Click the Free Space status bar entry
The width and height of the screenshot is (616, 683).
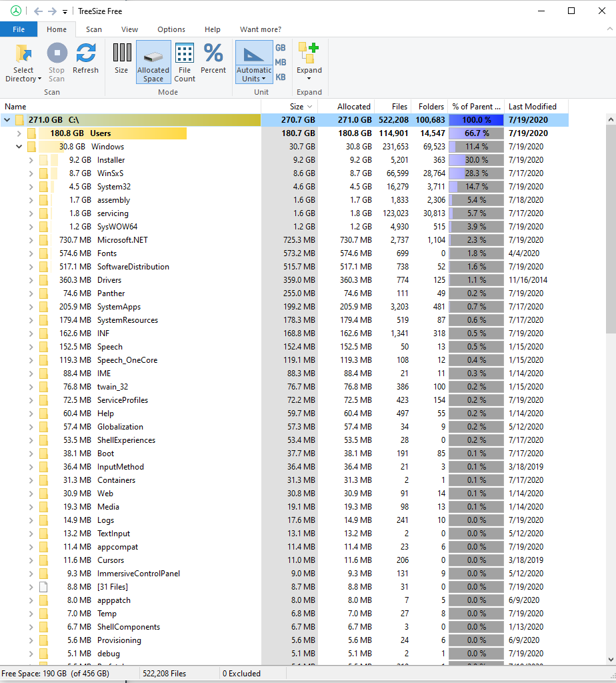pos(55,674)
